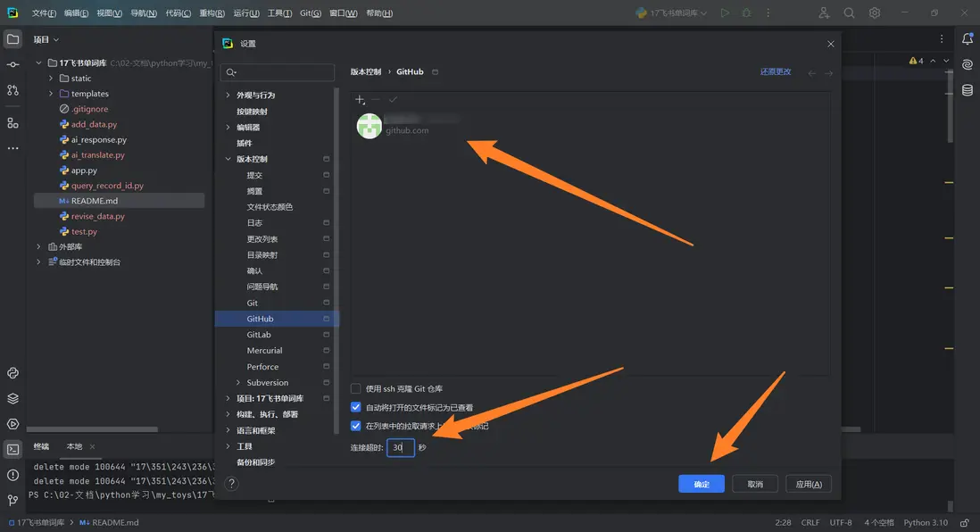The width and height of the screenshot is (980, 532).
Task: Click the settings help question mark
Action: coord(231,483)
